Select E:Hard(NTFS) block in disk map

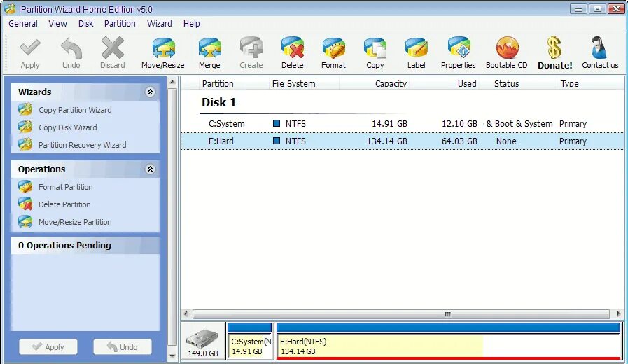448,341
